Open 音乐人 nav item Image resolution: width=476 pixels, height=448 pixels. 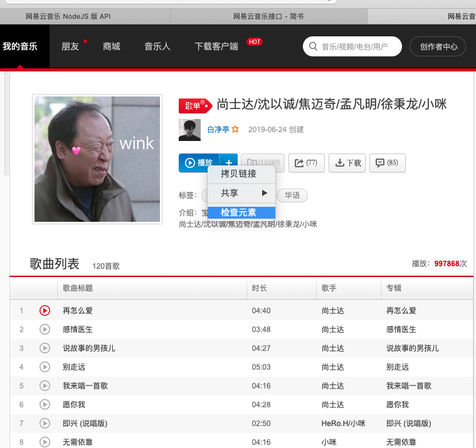[157, 46]
